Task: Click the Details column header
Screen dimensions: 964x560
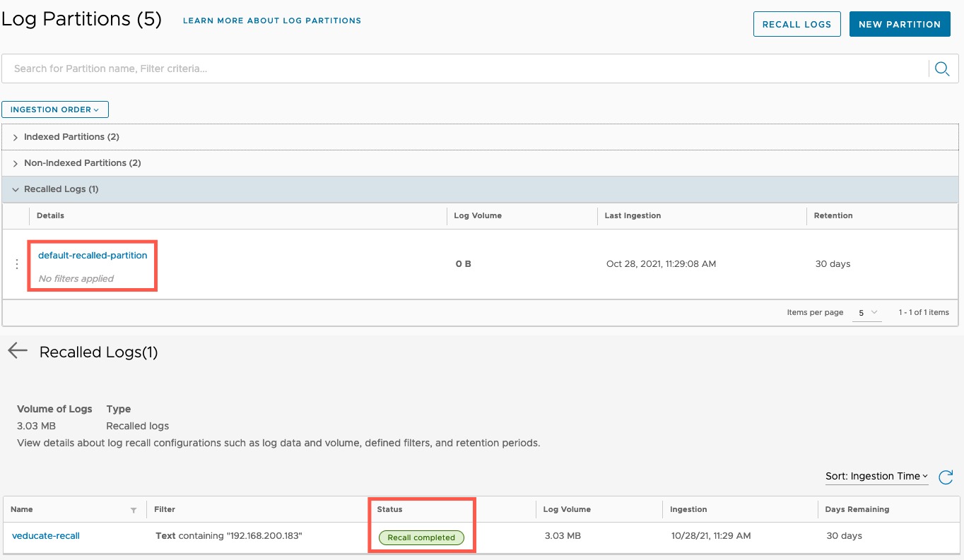Action: 50,215
